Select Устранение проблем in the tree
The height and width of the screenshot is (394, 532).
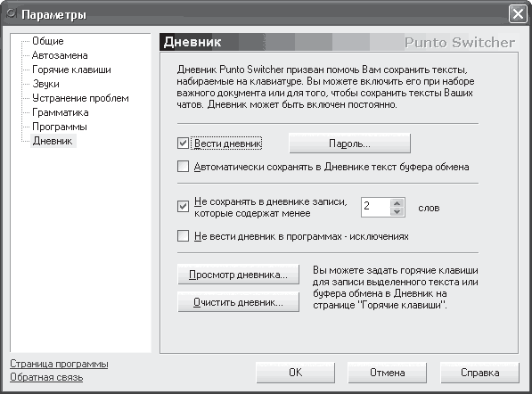click(x=80, y=98)
